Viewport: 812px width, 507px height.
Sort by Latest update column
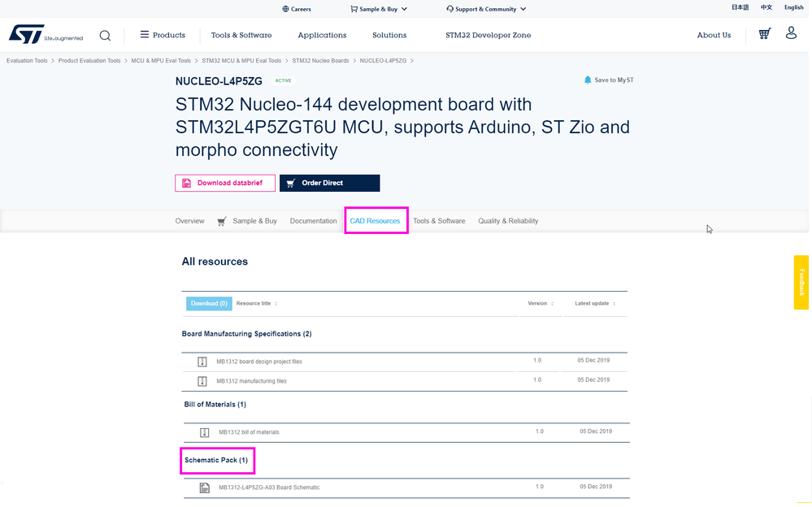click(595, 303)
